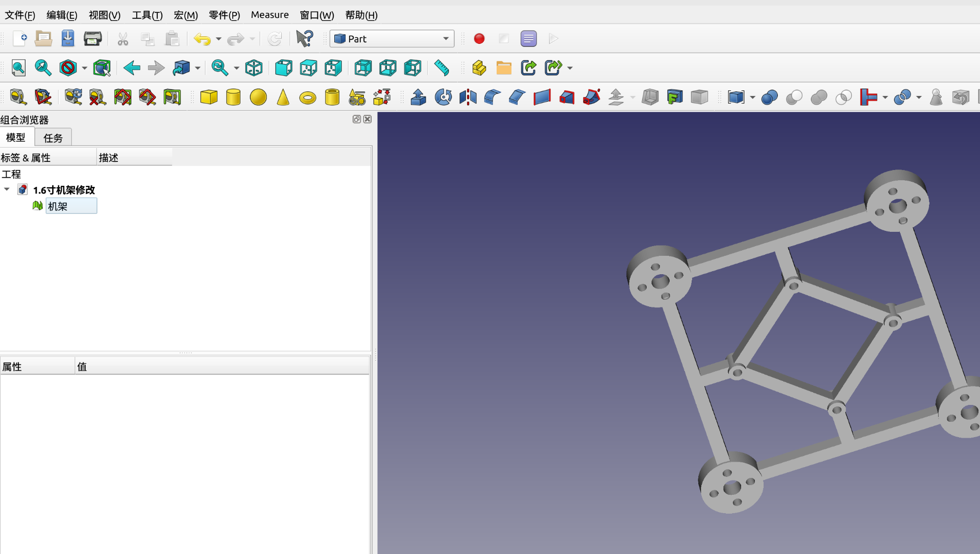Select the go-forward right arrow icon
The height and width of the screenshot is (554, 980).
[x=156, y=68]
